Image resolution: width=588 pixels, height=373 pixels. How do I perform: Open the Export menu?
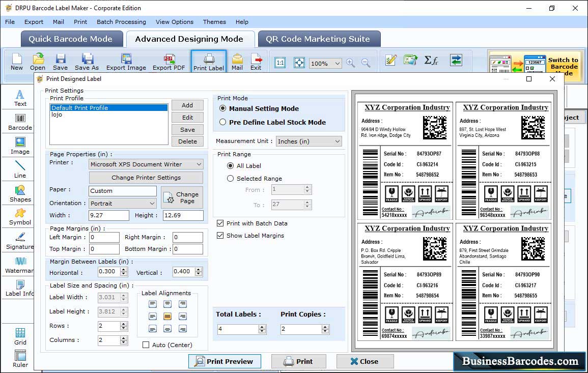pyautogui.click(x=34, y=22)
